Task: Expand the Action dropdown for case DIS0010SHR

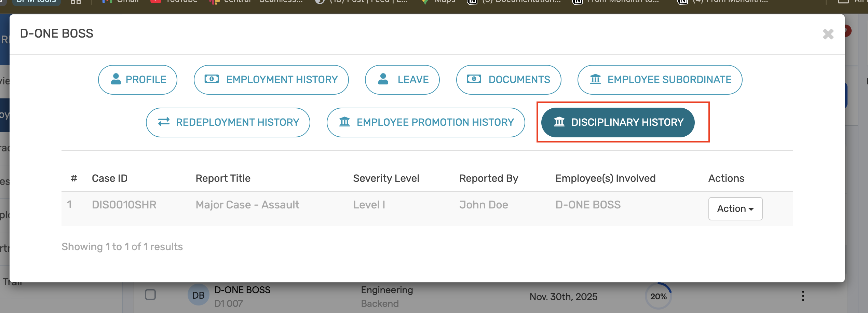Action: click(735, 209)
